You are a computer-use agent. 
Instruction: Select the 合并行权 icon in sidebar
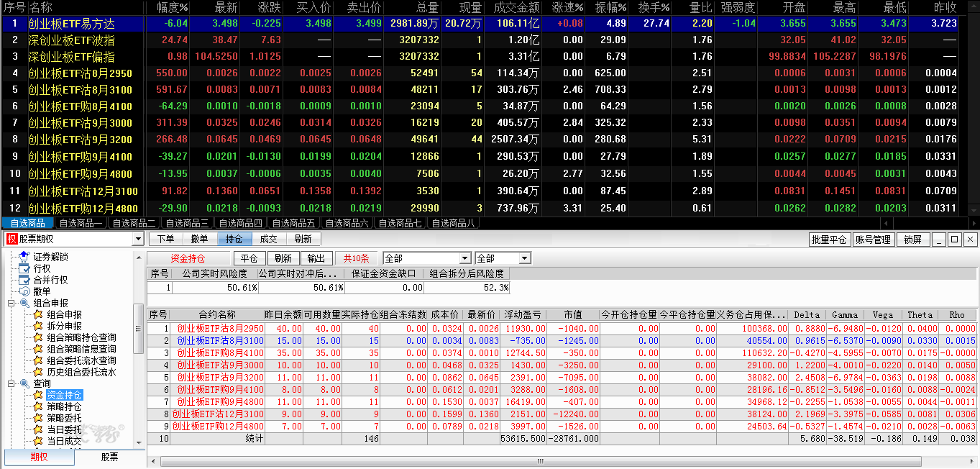point(24,280)
